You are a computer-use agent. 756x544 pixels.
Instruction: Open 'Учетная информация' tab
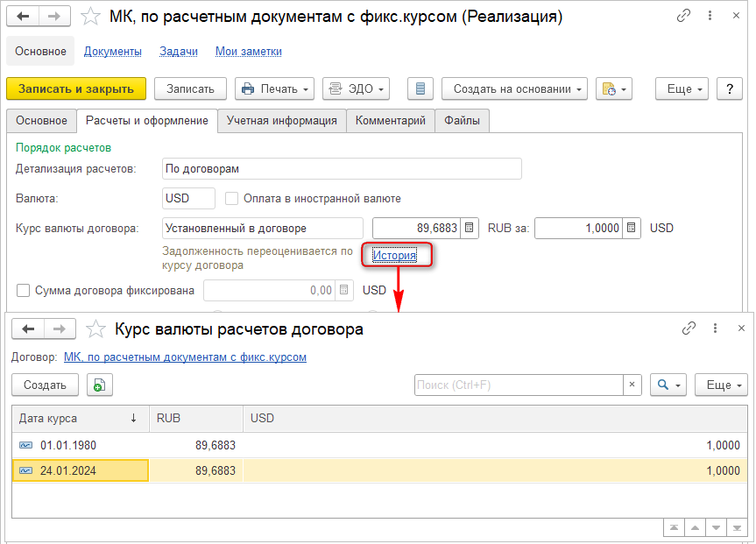tap(282, 121)
